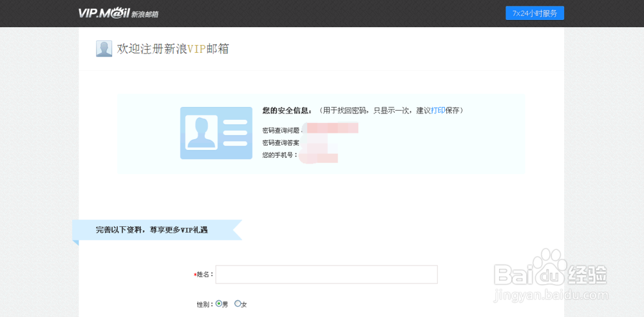The width and height of the screenshot is (644, 317).
Task: Open the 7×24小时服务 button
Action: tap(535, 13)
